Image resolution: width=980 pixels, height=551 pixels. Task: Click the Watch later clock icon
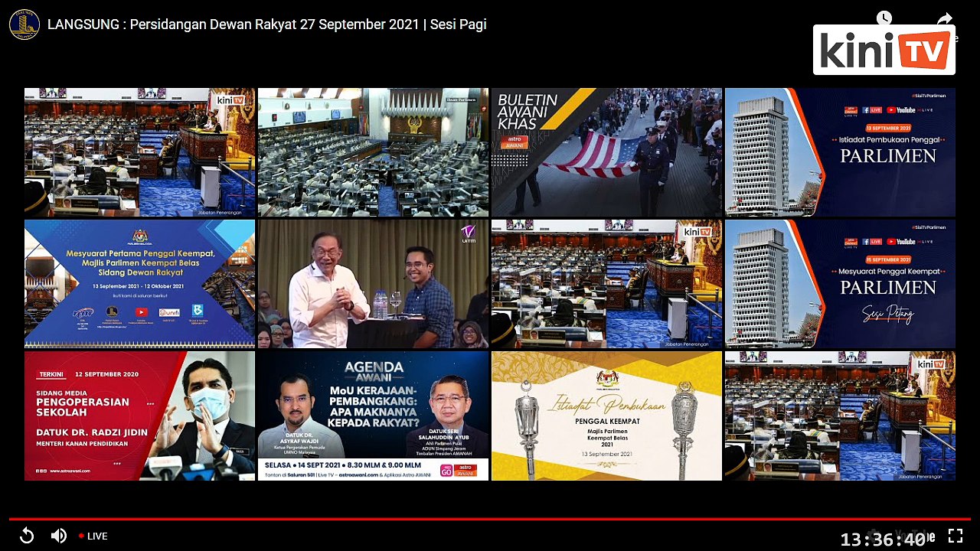point(884,18)
